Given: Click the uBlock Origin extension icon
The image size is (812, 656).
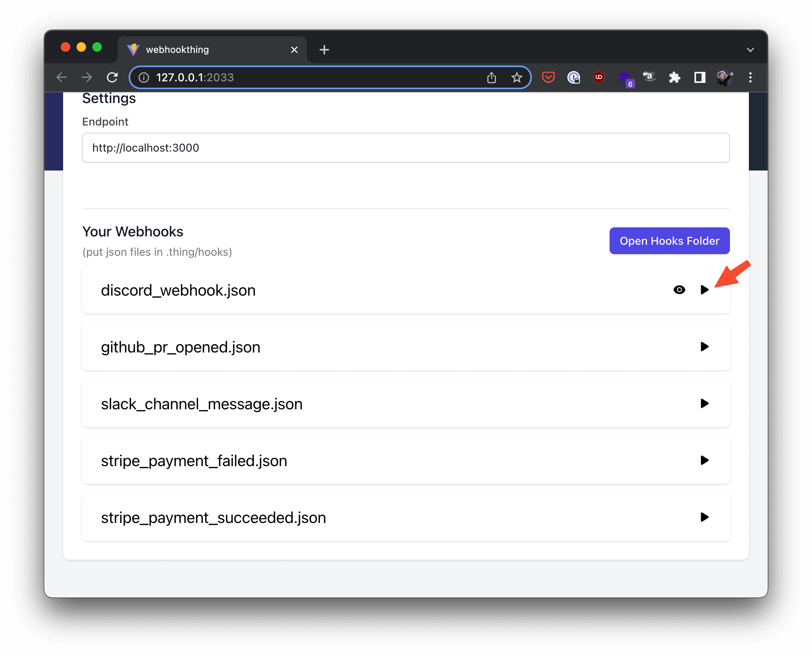Looking at the screenshot, I should click(599, 77).
